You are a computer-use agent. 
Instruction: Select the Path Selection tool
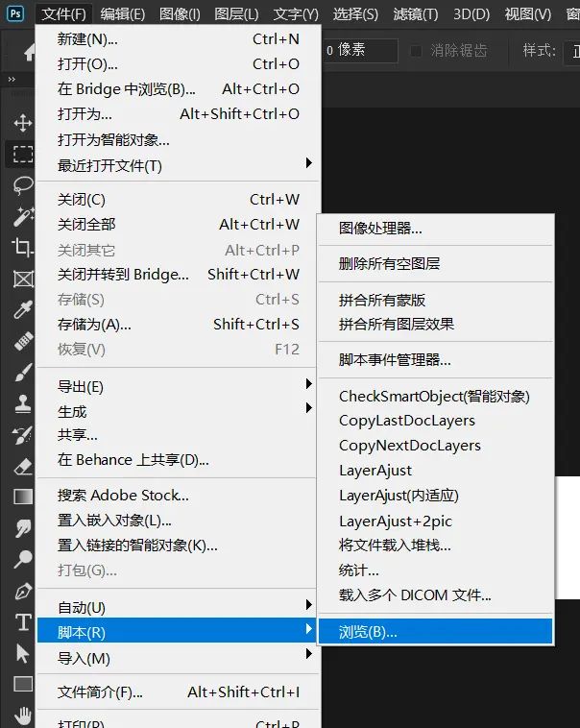tap(22, 653)
